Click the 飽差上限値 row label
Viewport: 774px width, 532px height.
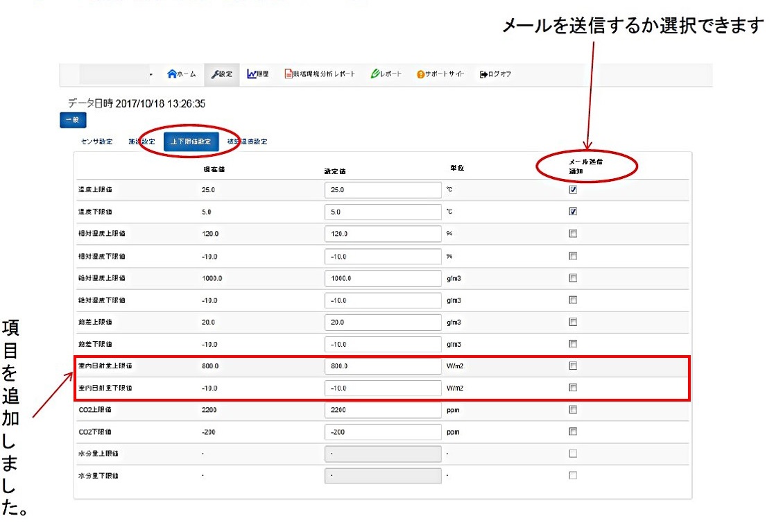point(95,322)
